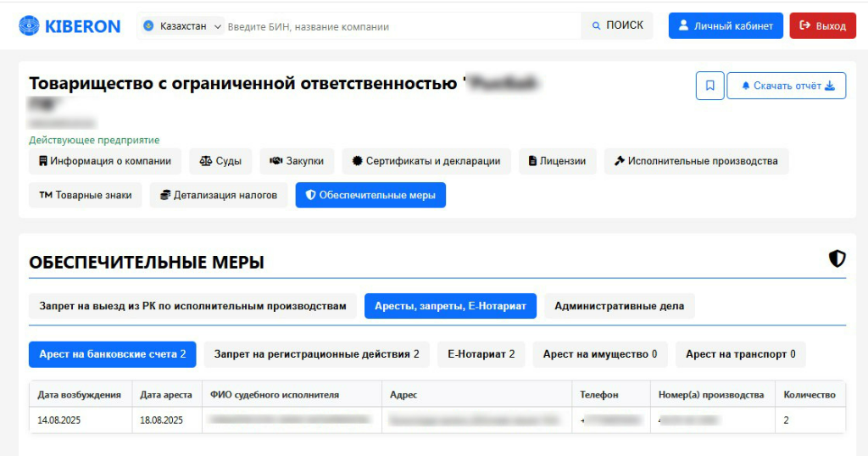868x456 pixels.
Task: Open the Е-Нотариат sub-tab
Action: (x=481, y=354)
